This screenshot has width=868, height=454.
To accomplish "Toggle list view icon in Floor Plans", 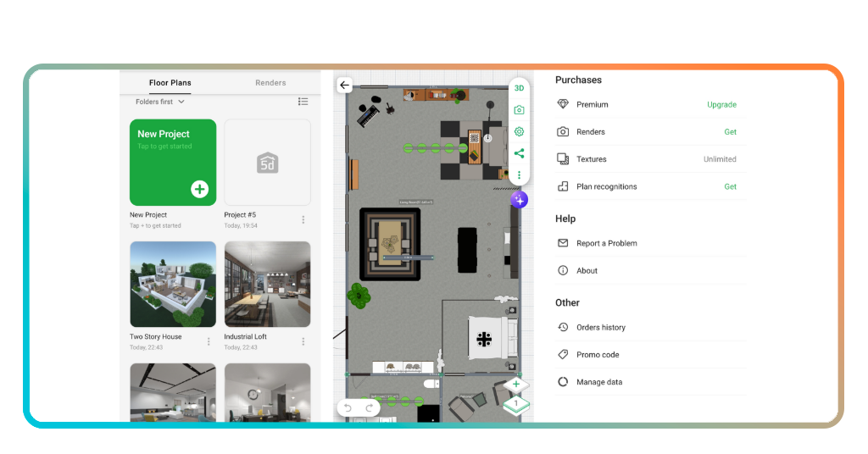I will click(x=303, y=101).
